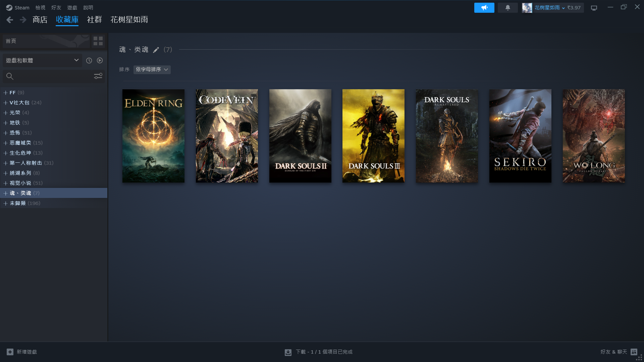Screen dimensions: 644x362
Task: Open the Wo Long game cover
Action: point(594,136)
